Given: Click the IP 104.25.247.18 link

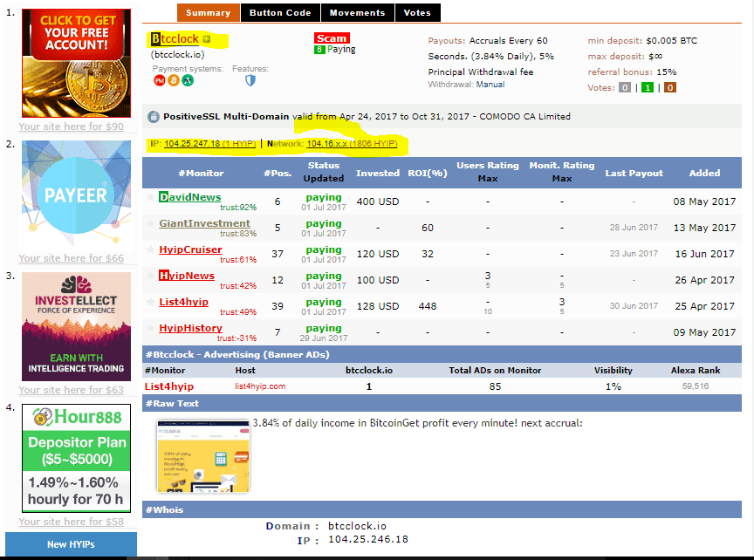Looking at the screenshot, I should point(209,144).
